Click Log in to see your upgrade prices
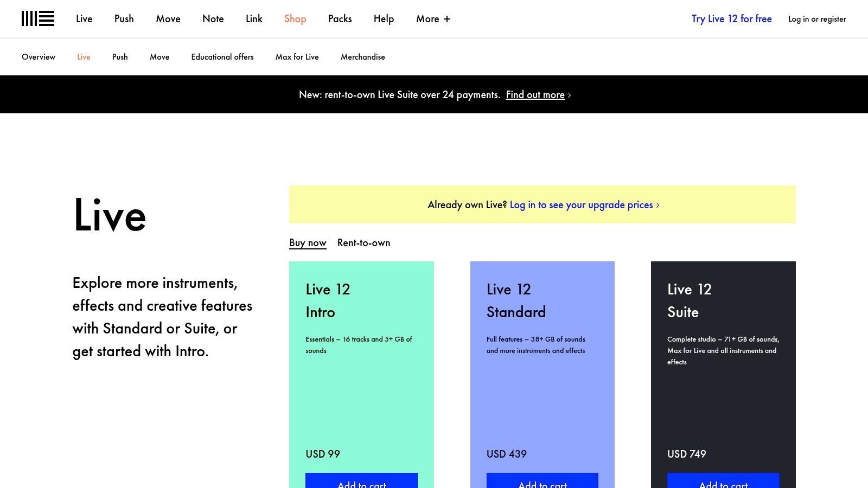This screenshot has height=488, width=868. (585, 205)
